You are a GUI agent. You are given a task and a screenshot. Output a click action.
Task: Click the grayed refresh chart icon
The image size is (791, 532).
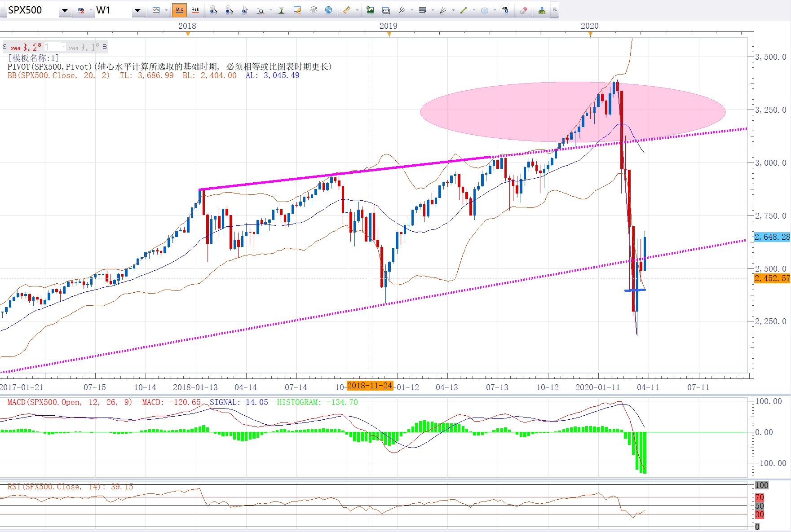click(x=314, y=10)
